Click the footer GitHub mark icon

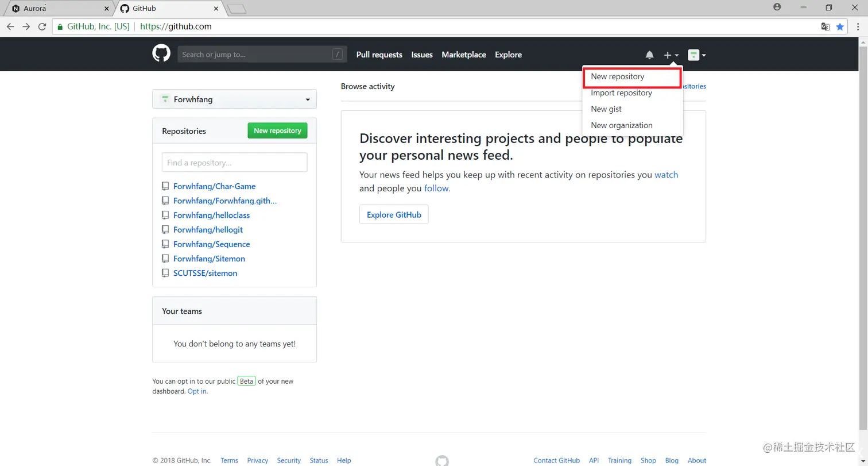(442, 461)
